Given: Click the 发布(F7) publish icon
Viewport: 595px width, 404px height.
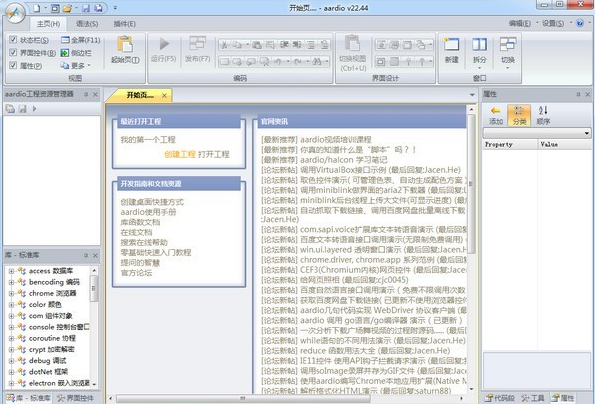Looking at the screenshot, I should pos(197,43).
